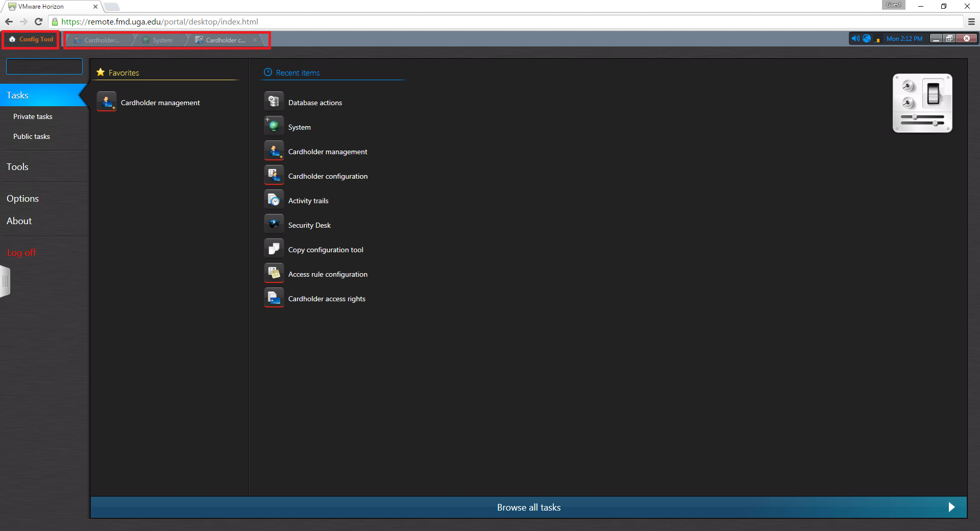Open Copy configuration tool
The width and height of the screenshot is (980, 531).
click(x=325, y=250)
